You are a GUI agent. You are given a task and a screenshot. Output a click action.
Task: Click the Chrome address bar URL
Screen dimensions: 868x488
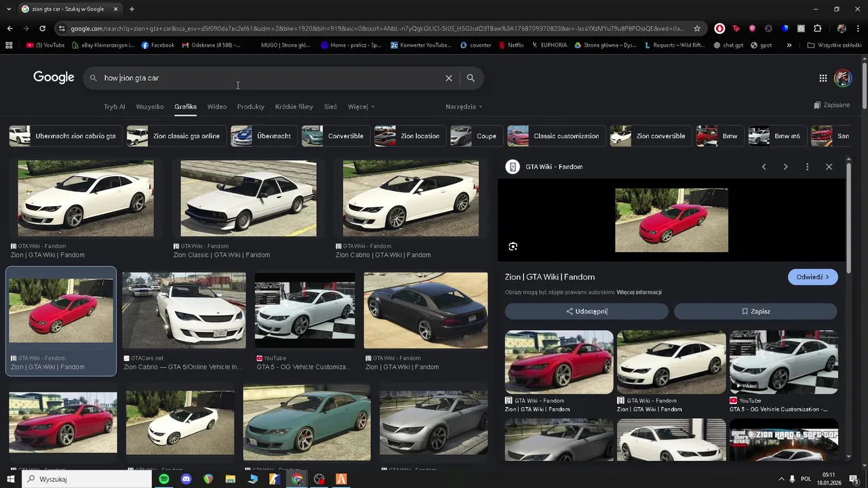point(376,28)
